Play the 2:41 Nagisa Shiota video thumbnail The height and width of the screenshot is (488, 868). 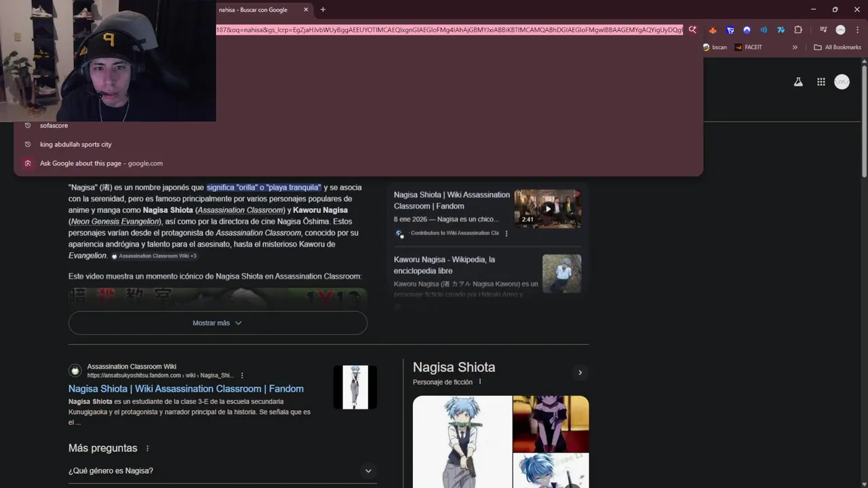pyautogui.click(x=547, y=209)
